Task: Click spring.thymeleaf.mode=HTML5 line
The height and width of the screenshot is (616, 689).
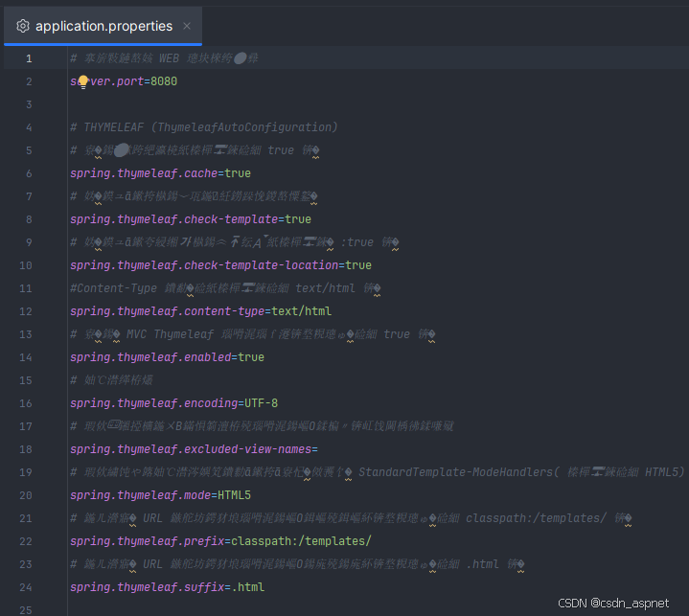Action: pos(160,495)
